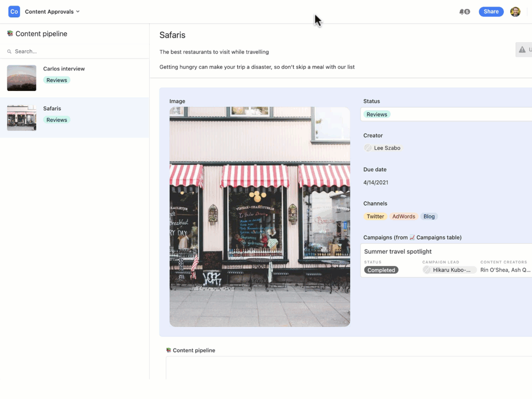
Task: Click the AdWords channel tag
Action: (403, 217)
